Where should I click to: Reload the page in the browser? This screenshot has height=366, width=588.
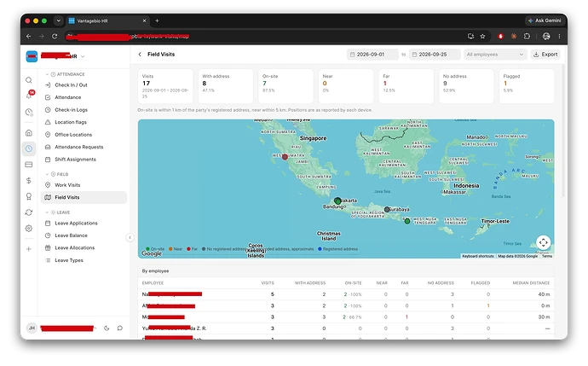[x=55, y=37]
